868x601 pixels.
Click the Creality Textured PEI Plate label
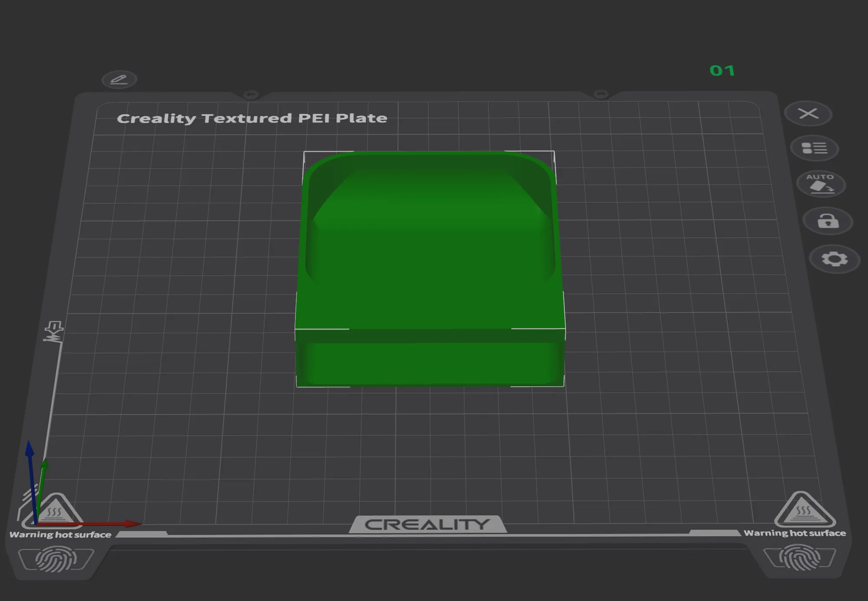point(252,118)
